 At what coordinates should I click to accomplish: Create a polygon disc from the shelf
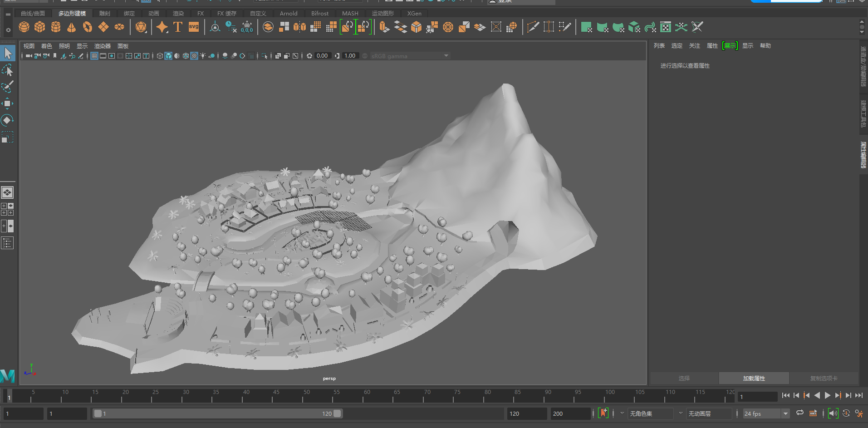(119, 27)
